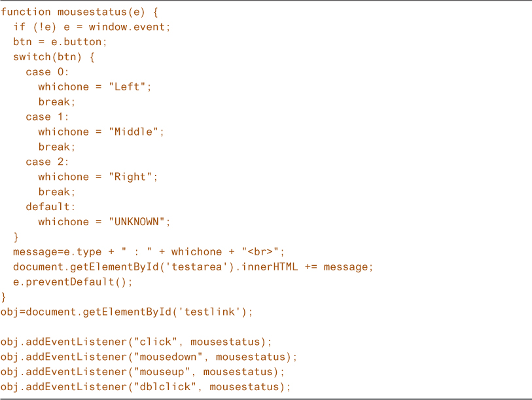Click the "Right" string literal

point(133,177)
